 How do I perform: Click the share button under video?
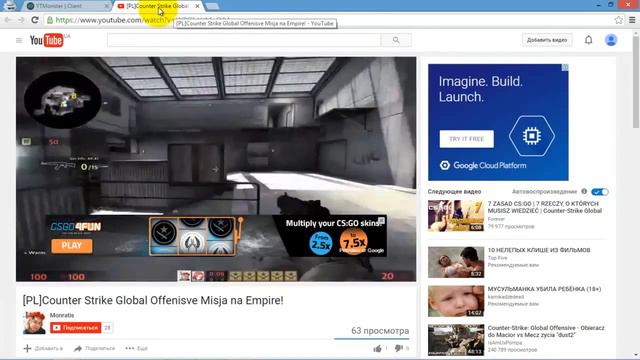94,349
